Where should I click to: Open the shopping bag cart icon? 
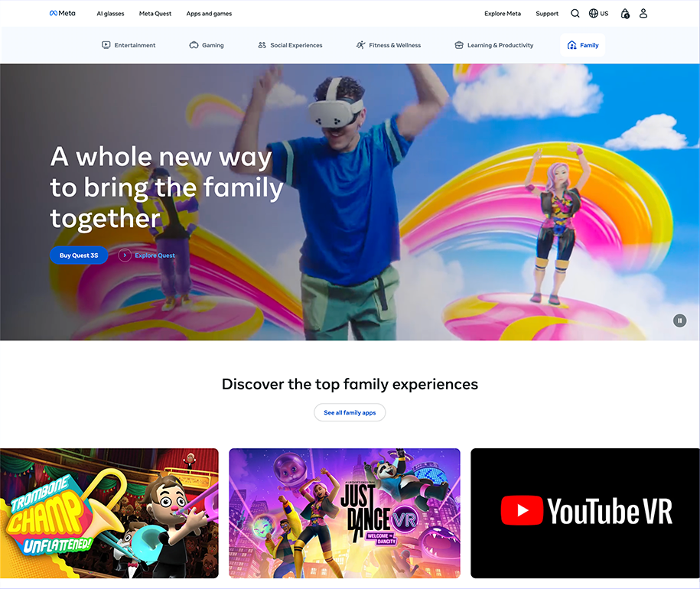pyautogui.click(x=625, y=14)
